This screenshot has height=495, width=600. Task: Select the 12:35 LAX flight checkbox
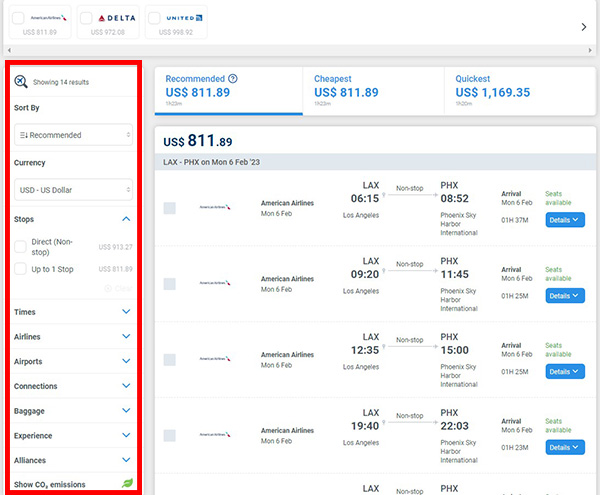pyautogui.click(x=170, y=360)
